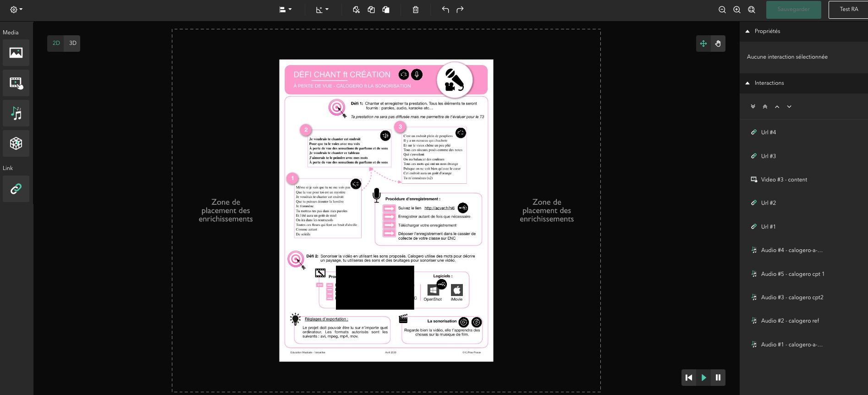Undo the last action
This screenshot has height=395, width=868.
(x=445, y=10)
